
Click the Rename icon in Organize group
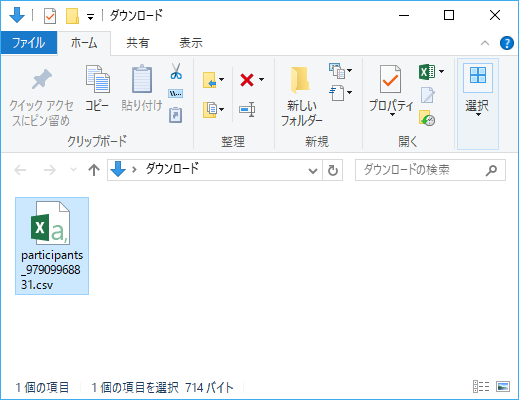(247, 109)
